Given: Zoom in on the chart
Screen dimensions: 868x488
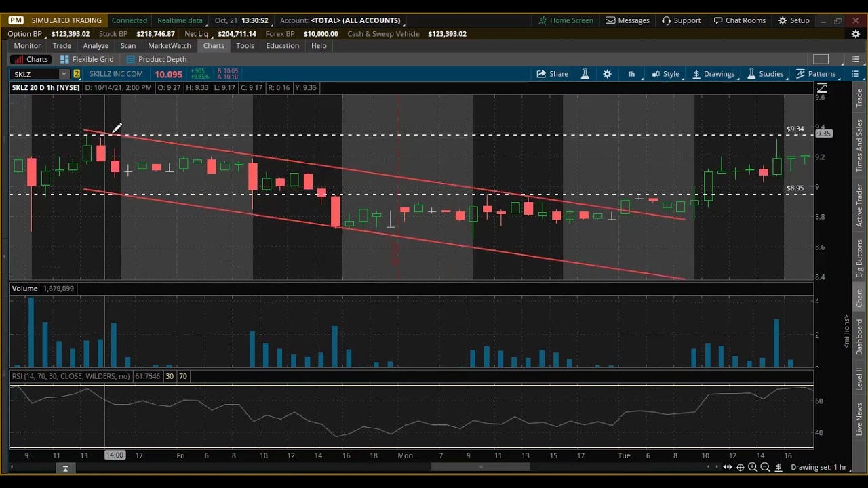Looking at the screenshot, I should pos(753,467).
